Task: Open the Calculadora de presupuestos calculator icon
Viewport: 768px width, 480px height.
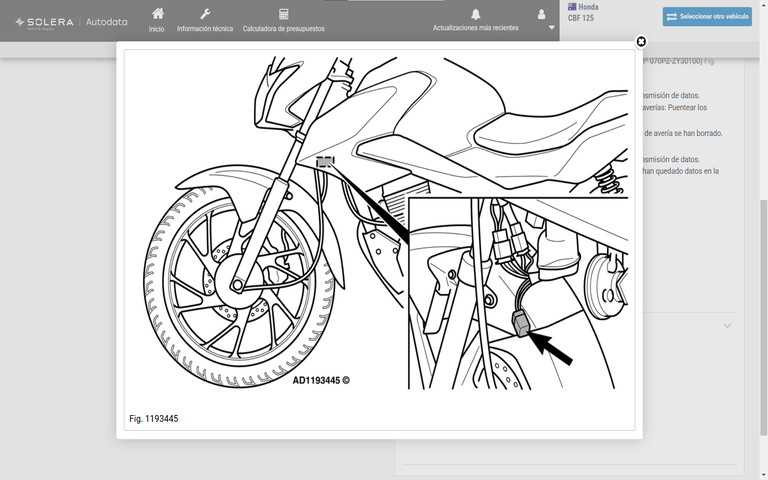Action: [x=284, y=14]
